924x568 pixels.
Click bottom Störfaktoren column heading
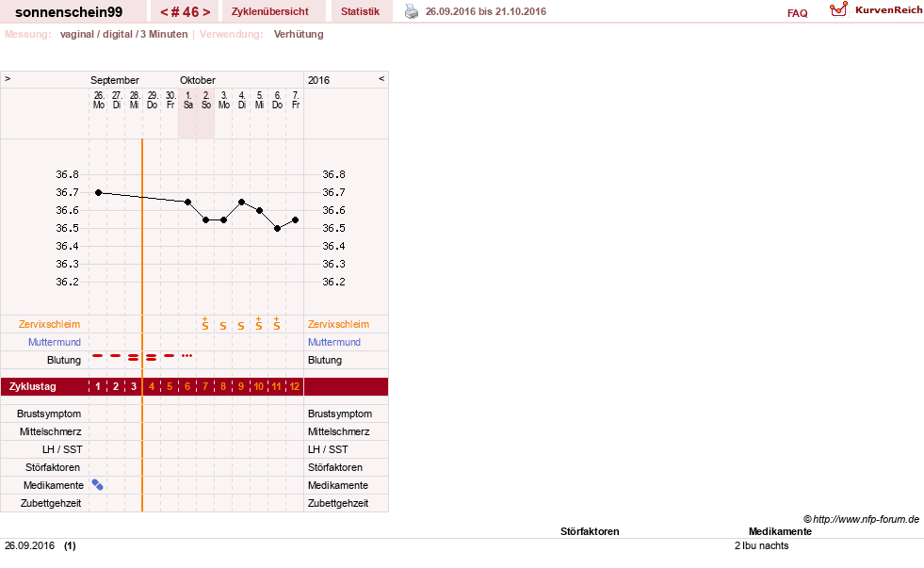[590, 531]
